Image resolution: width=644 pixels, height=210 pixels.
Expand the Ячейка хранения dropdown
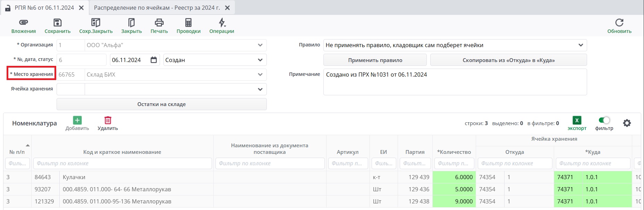click(x=260, y=89)
